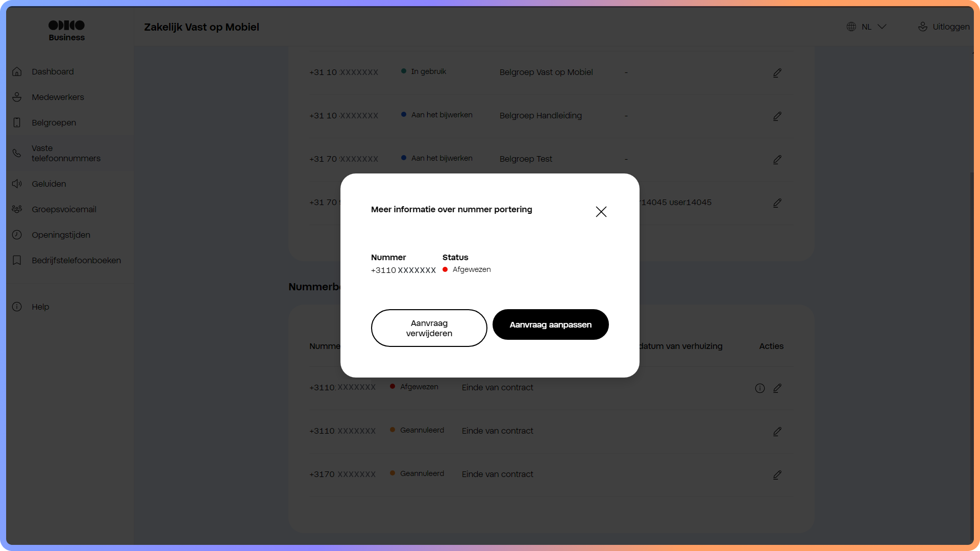Open the info details for the Afgewezen number
This screenshot has width=980, height=551.
tap(759, 388)
